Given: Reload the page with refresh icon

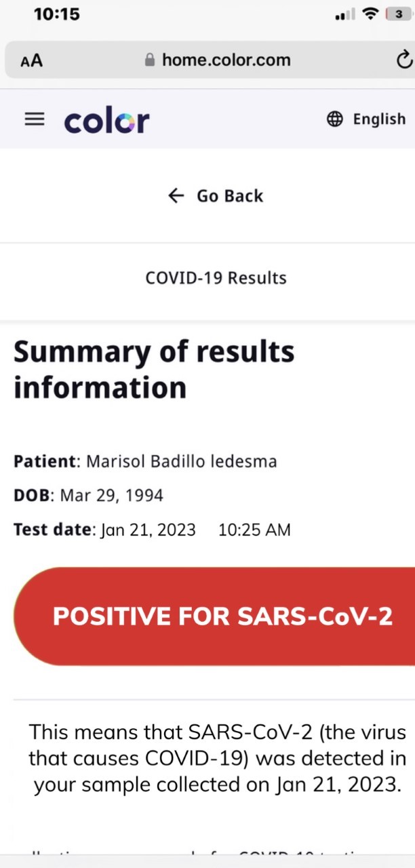Looking at the screenshot, I should (x=403, y=60).
